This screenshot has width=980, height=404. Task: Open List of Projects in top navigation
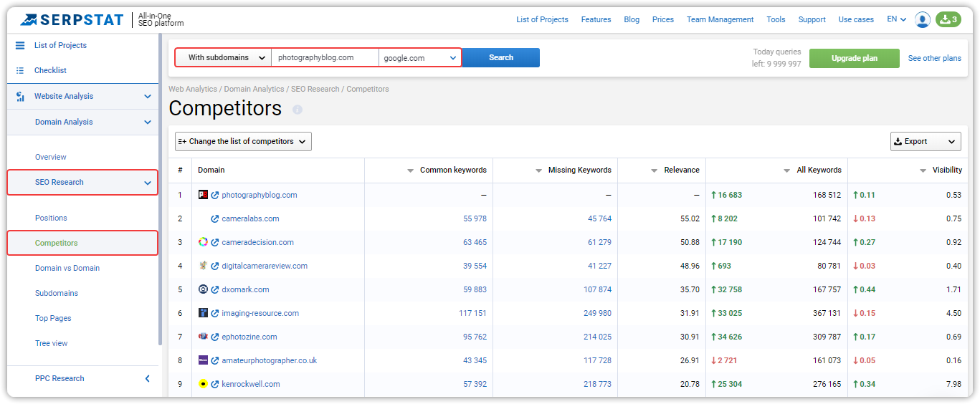click(x=542, y=19)
